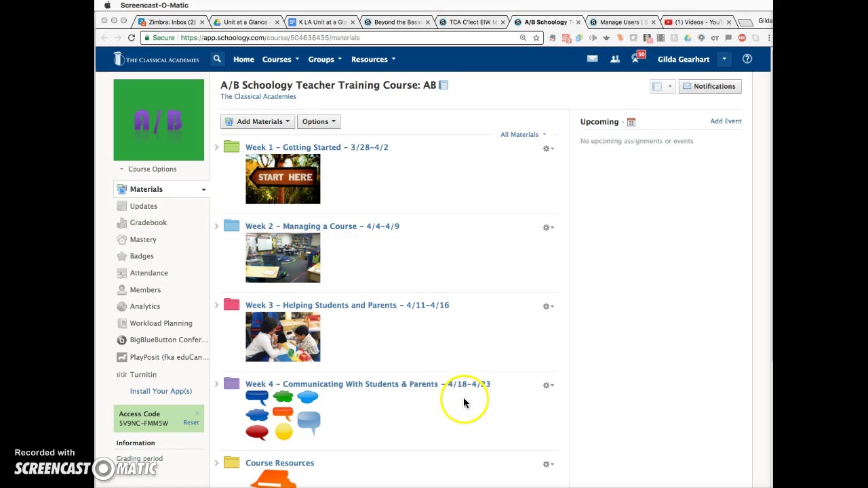
Task: Open the help question mark icon
Action: click(747, 59)
